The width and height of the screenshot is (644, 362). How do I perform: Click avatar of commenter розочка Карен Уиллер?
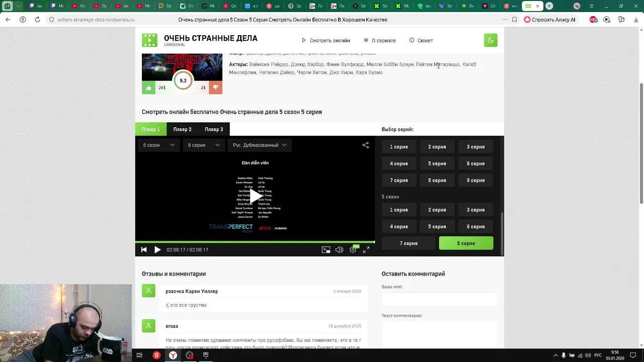pos(148,291)
